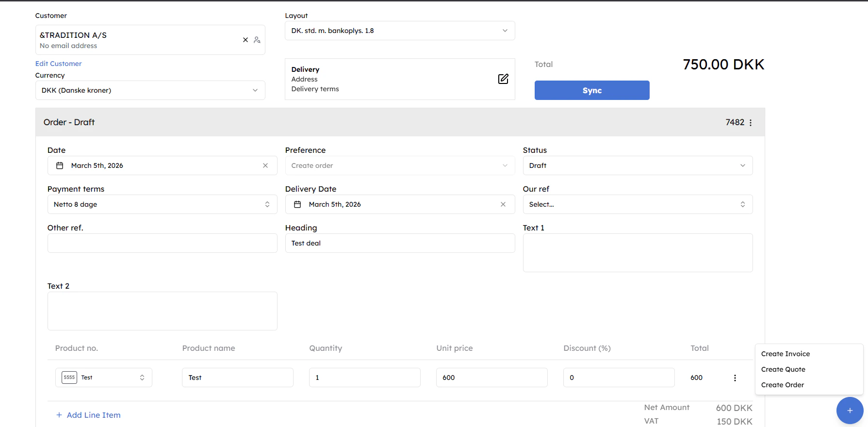The width and height of the screenshot is (868, 427).
Task: Open the product number 5555 Test selector
Action: click(x=104, y=378)
